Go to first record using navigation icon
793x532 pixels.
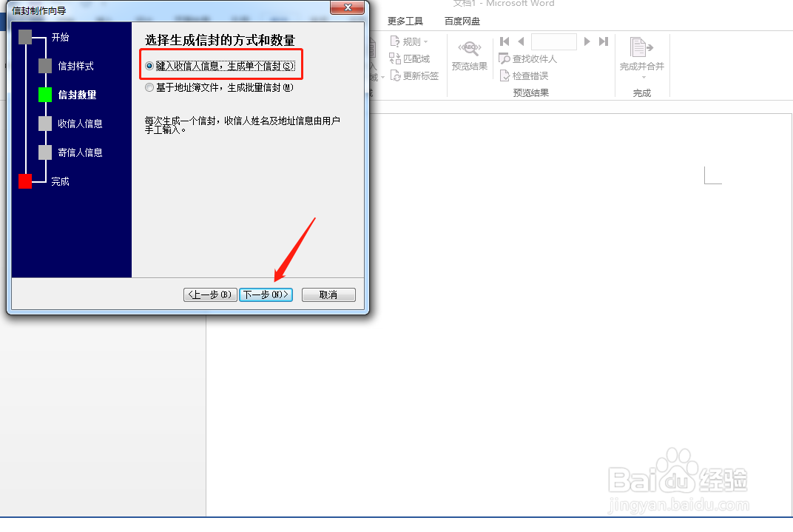[x=505, y=41]
